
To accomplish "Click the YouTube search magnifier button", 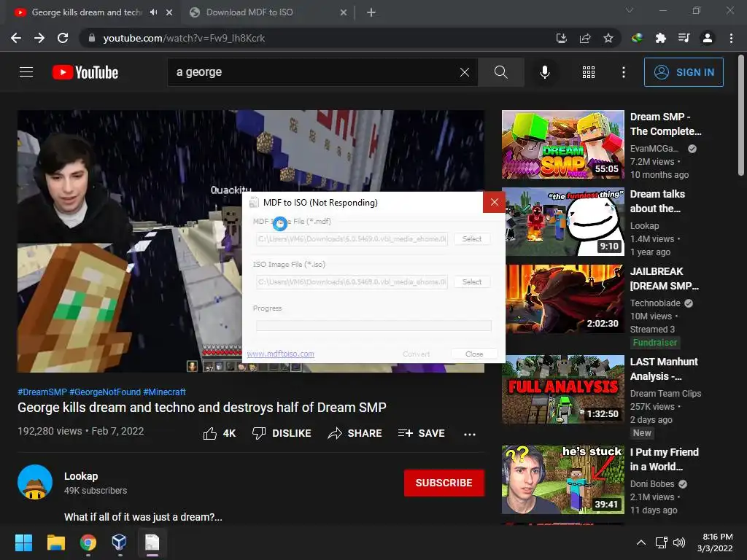I will click(x=500, y=72).
